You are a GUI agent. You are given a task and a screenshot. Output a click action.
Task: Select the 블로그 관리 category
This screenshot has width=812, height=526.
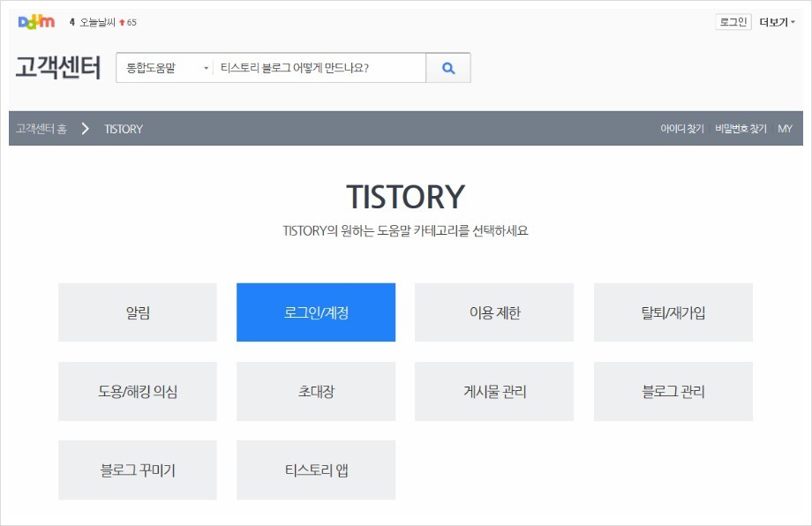[673, 391]
